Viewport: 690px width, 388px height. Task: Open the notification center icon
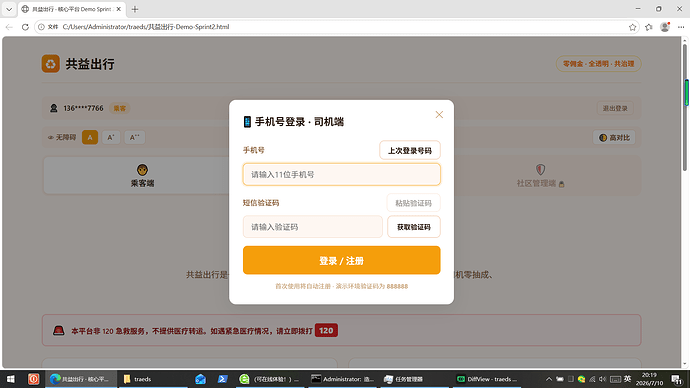[676, 379]
